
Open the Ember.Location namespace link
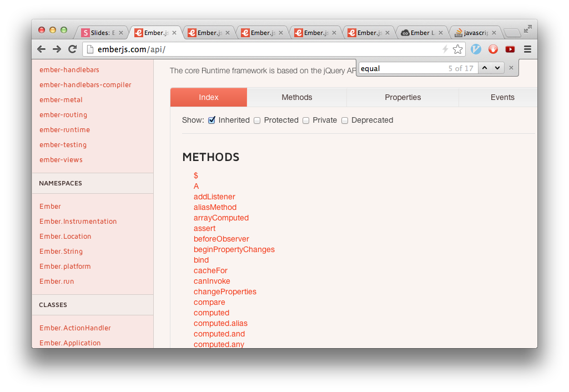66,237
